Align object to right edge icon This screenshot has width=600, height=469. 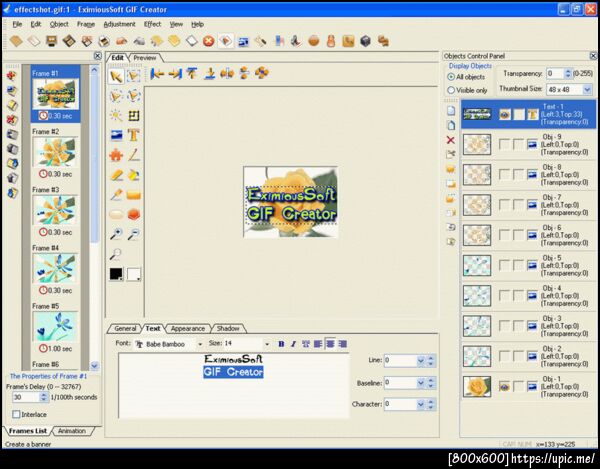(x=174, y=73)
